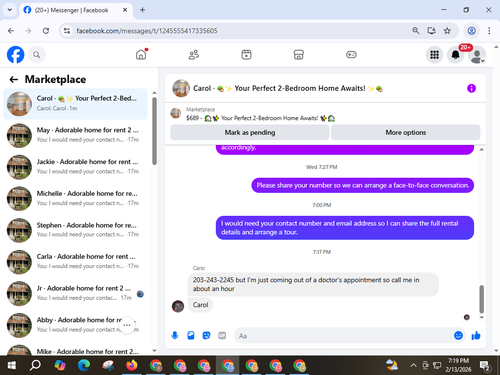This screenshot has height=375, width=500.
Task: Click the address bar URL
Action: coord(147,31)
